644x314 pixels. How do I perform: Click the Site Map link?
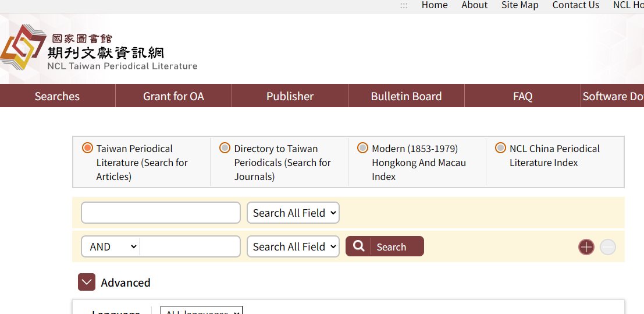point(520,5)
